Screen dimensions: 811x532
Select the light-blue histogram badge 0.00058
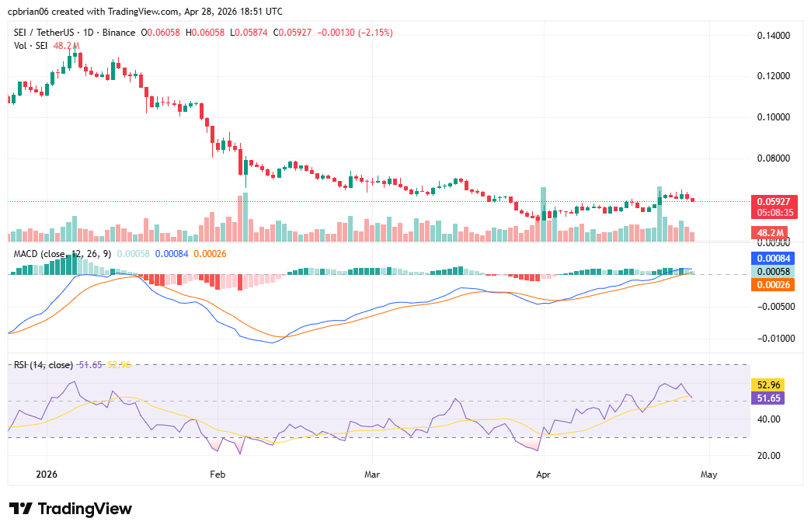tap(770, 271)
